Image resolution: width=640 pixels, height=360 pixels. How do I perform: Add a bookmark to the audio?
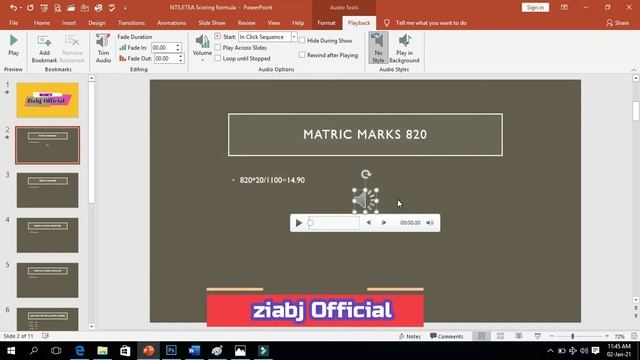pos(44,49)
